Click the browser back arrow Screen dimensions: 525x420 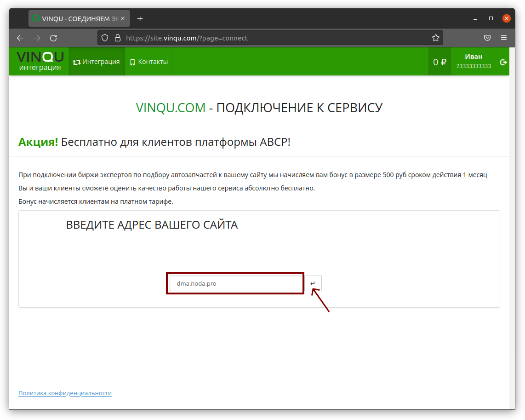20,38
